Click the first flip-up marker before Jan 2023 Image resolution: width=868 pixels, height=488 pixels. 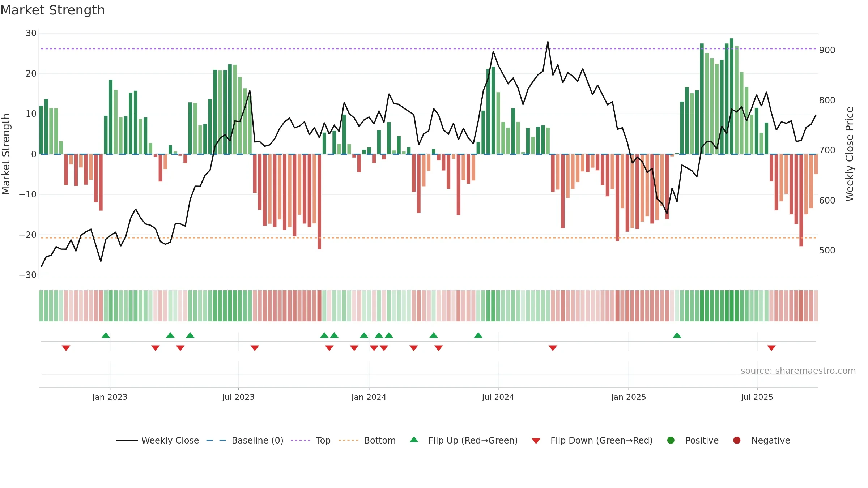(x=106, y=335)
